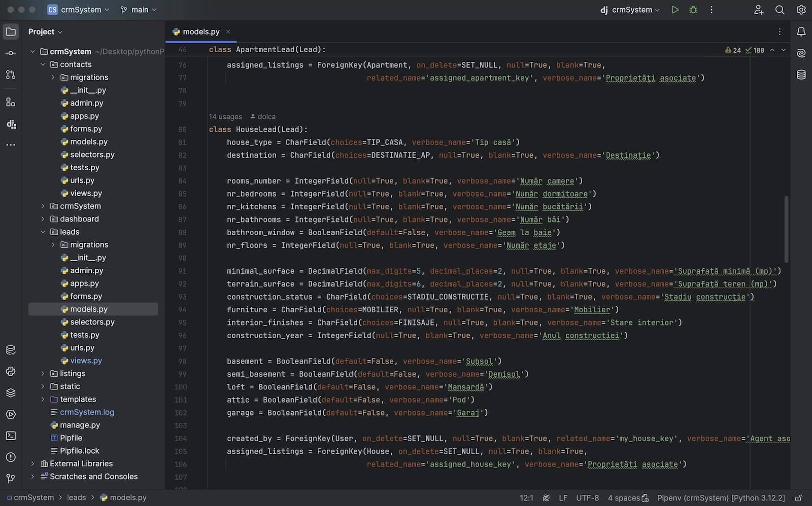Close the models.py editor tab
The height and width of the screenshot is (506, 812).
pos(228,31)
